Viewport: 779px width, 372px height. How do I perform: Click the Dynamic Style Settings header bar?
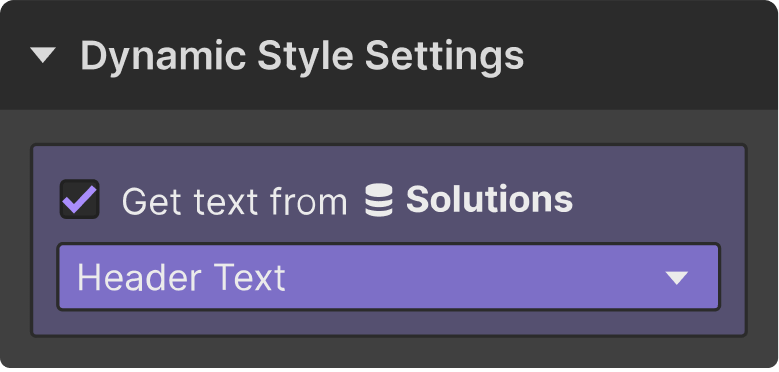point(390,55)
